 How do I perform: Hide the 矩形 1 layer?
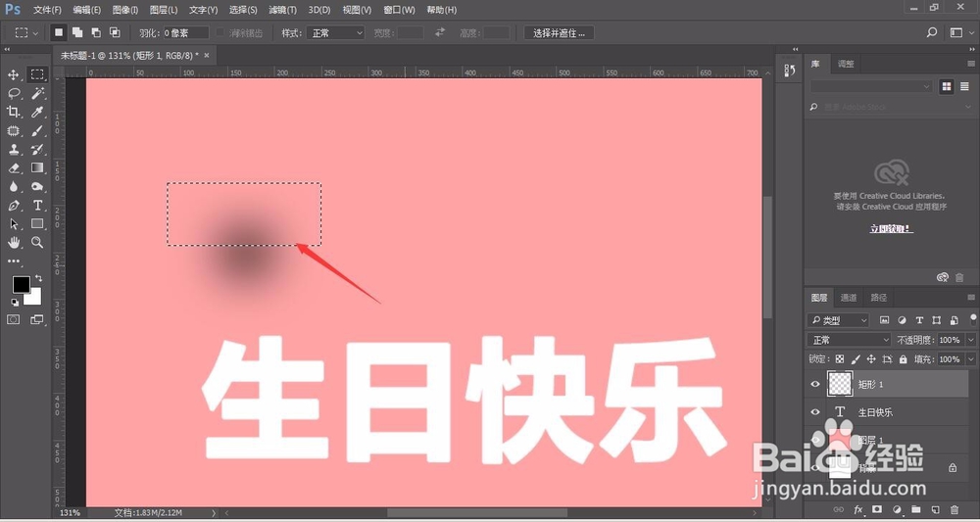pyautogui.click(x=815, y=384)
